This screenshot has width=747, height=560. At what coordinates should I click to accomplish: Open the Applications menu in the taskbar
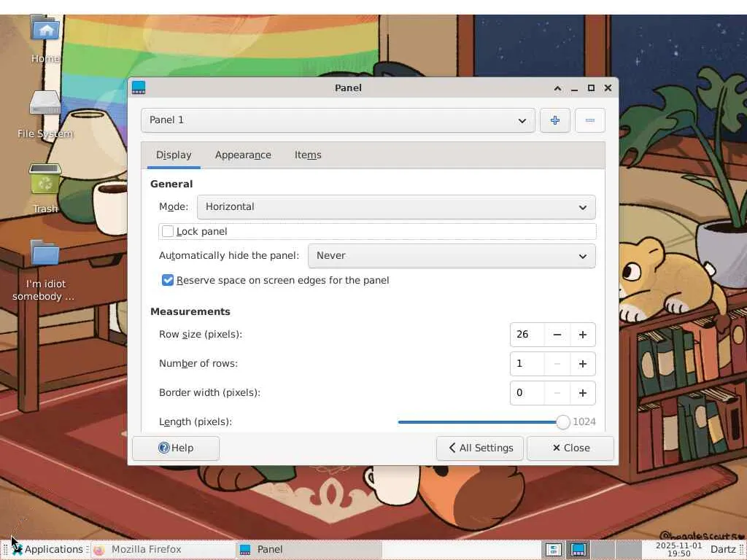coord(47,550)
